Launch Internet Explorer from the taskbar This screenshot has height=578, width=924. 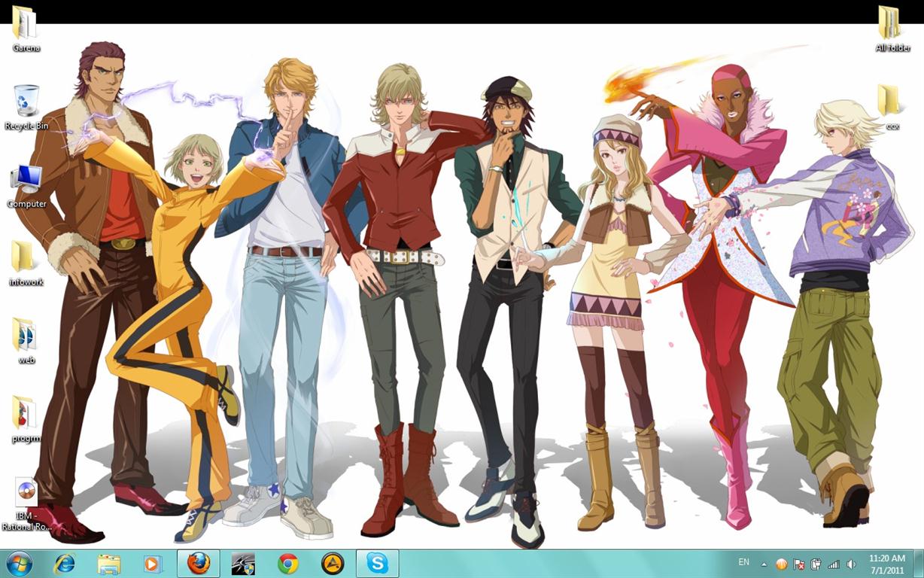[x=64, y=563]
